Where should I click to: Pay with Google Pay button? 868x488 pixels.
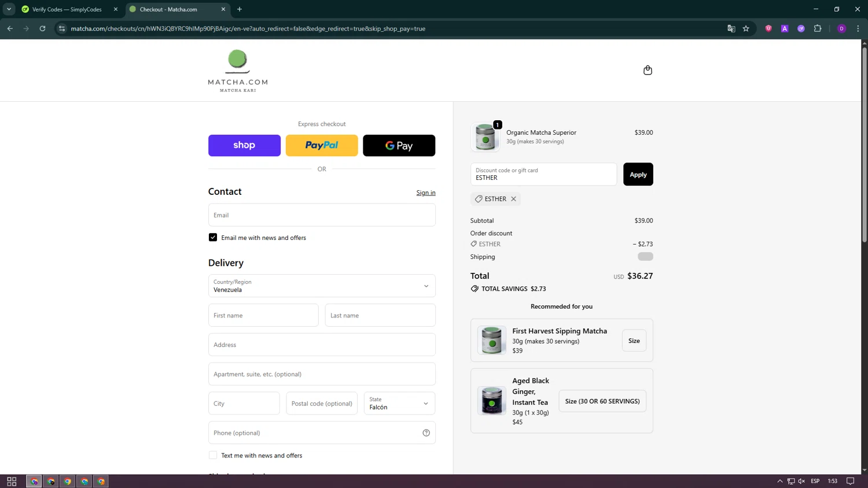point(399,145)
